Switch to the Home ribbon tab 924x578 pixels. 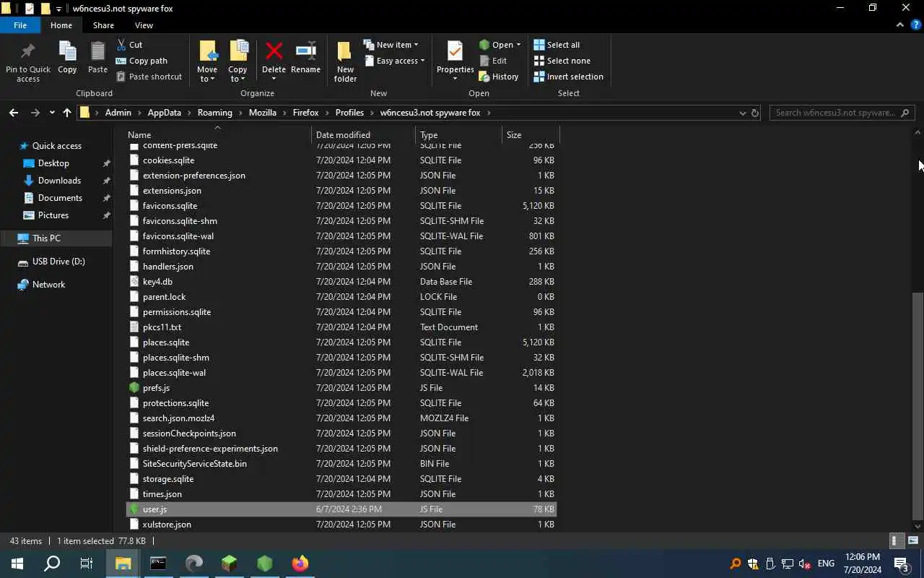(x=61, y=25)
